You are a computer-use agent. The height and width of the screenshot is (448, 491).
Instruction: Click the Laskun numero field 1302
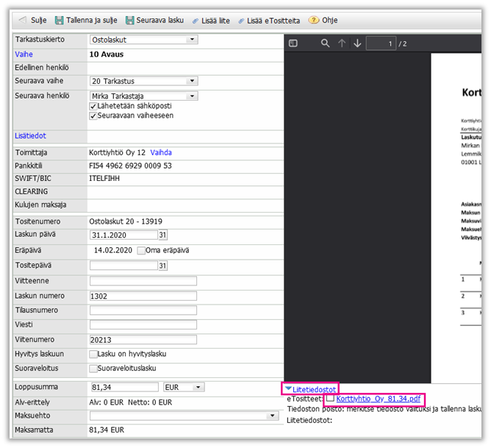coord(143,296)
